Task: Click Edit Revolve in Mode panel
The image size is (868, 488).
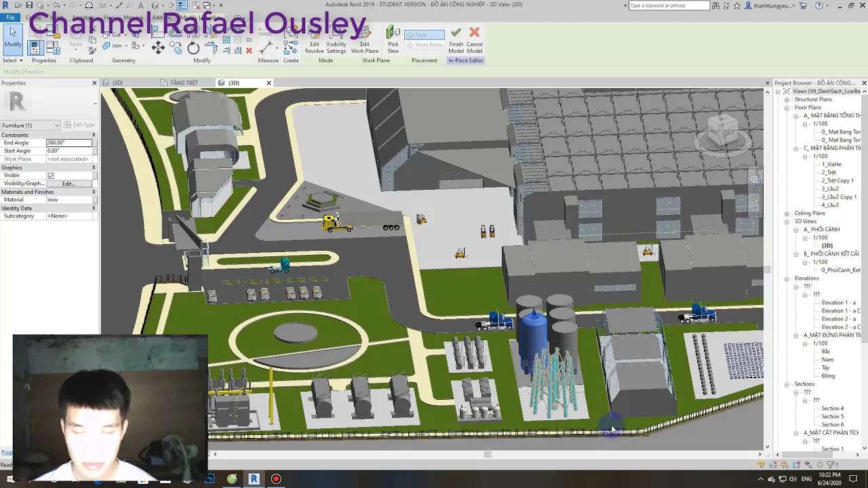Action: 314,41
